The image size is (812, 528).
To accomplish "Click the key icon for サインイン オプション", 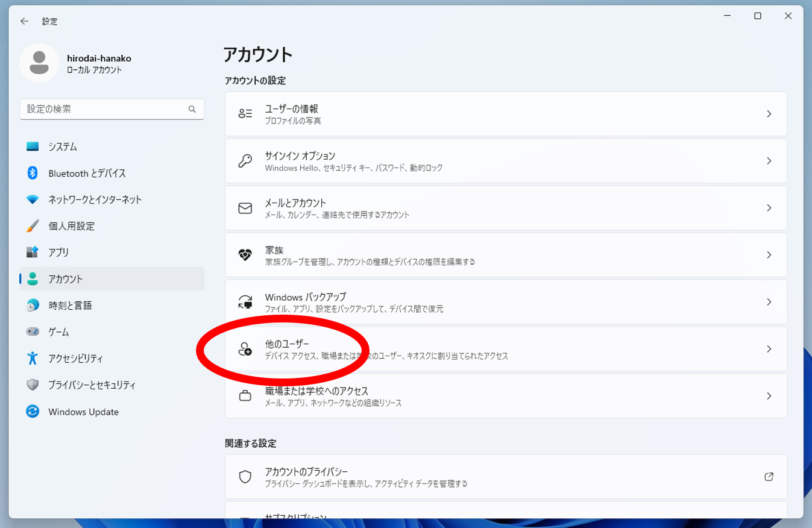I will tap(245, 161).
